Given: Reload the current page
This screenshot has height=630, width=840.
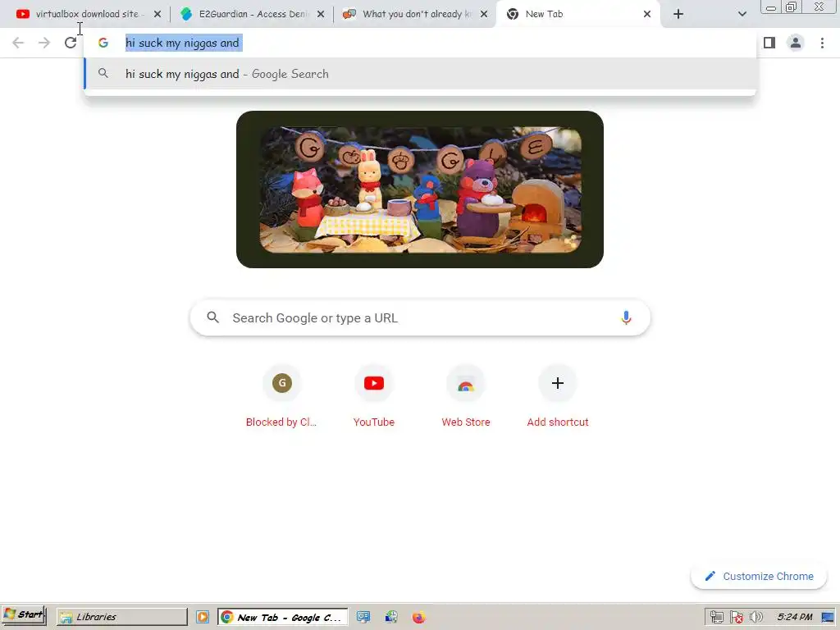Looking at the screenshot, I should 71,43.
